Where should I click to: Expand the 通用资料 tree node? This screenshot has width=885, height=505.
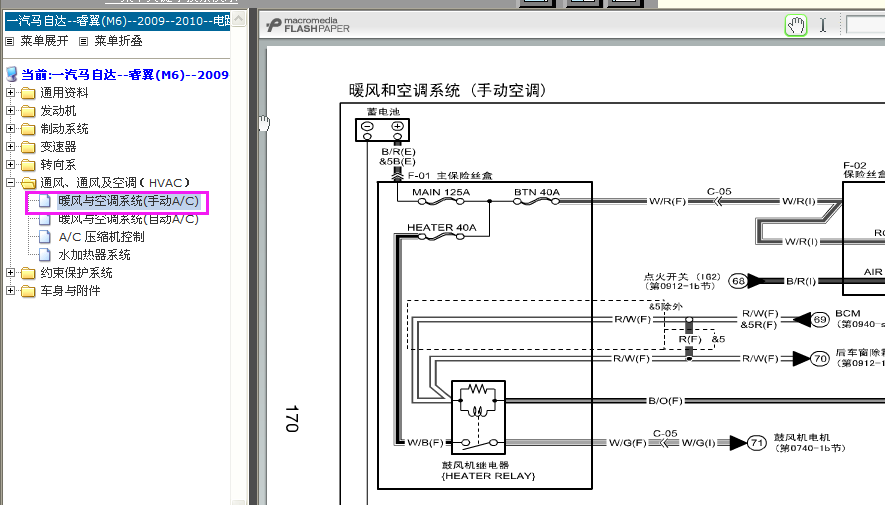pyautogui.click(x=11, y=93)
